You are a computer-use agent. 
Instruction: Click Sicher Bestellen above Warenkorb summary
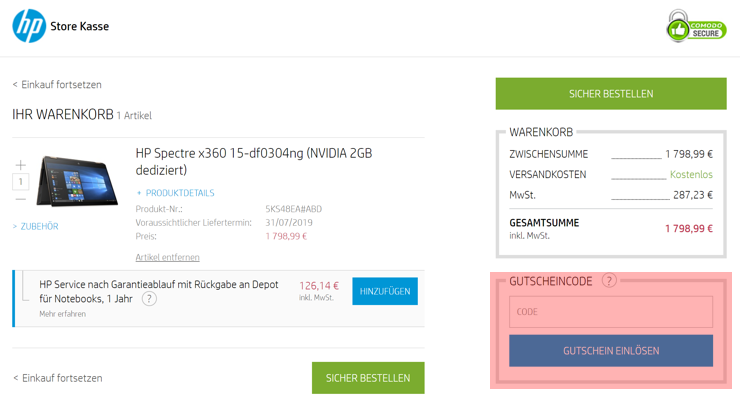611,94
